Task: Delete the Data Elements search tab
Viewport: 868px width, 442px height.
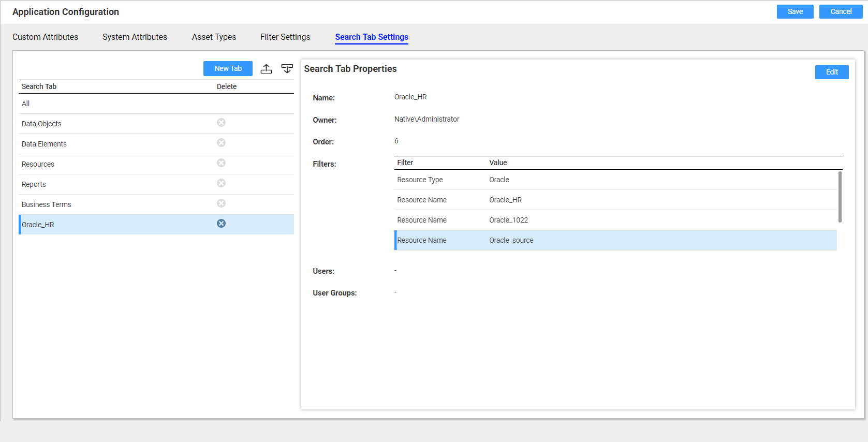Action: point(221,143)
